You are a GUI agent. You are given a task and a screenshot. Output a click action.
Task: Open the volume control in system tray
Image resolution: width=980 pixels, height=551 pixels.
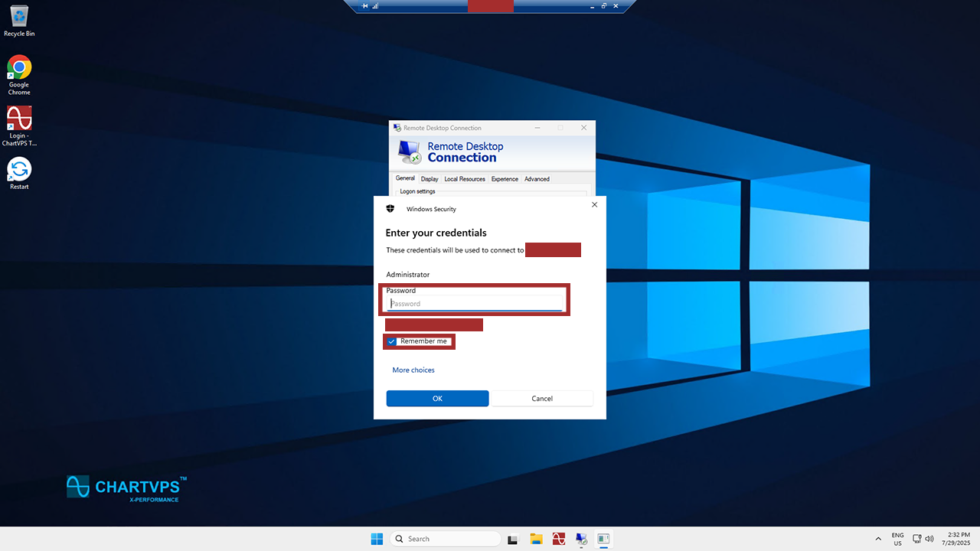click(929, 539)
